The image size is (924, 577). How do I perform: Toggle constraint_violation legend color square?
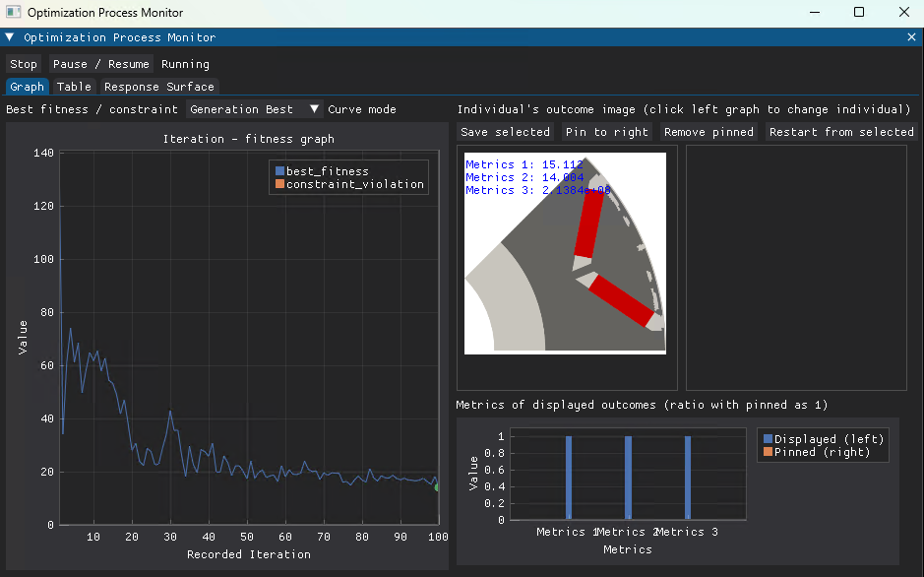[279, 184]
